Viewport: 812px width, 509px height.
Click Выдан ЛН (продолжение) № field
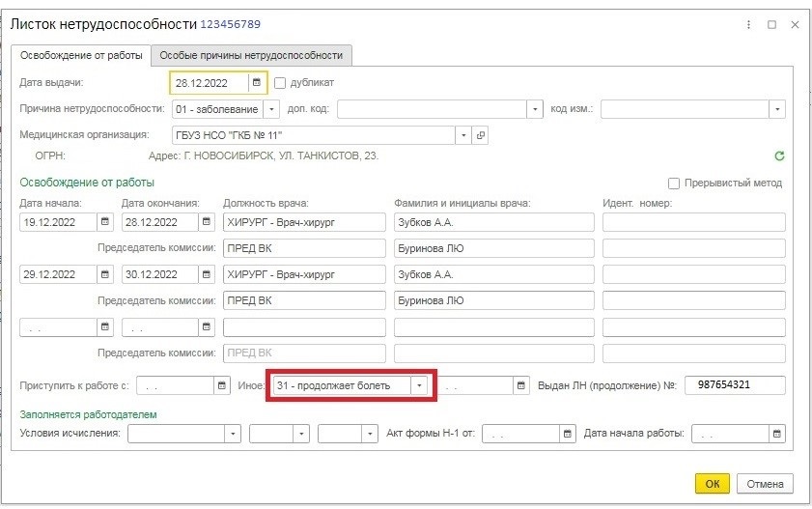[735, 385]
